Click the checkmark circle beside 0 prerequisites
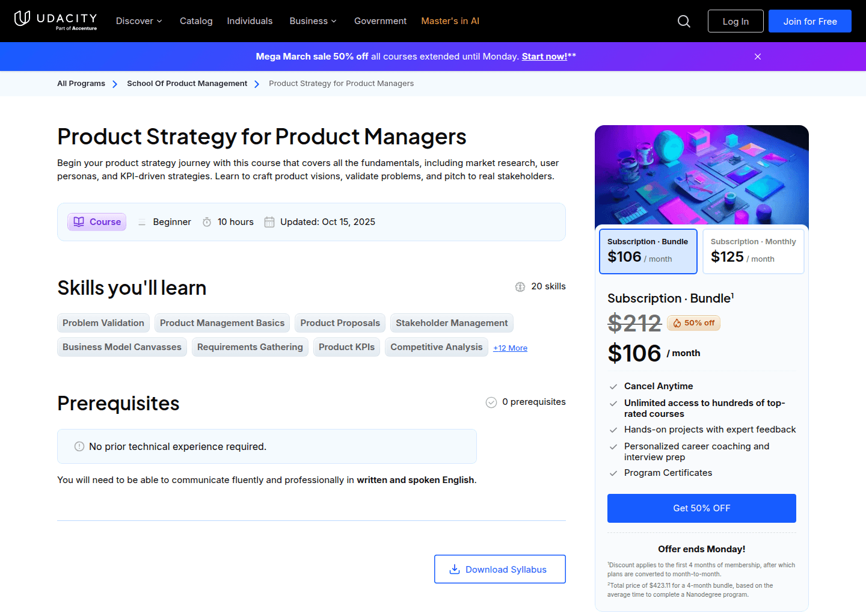Screen dimensions: 866x616 pos(491,402)
